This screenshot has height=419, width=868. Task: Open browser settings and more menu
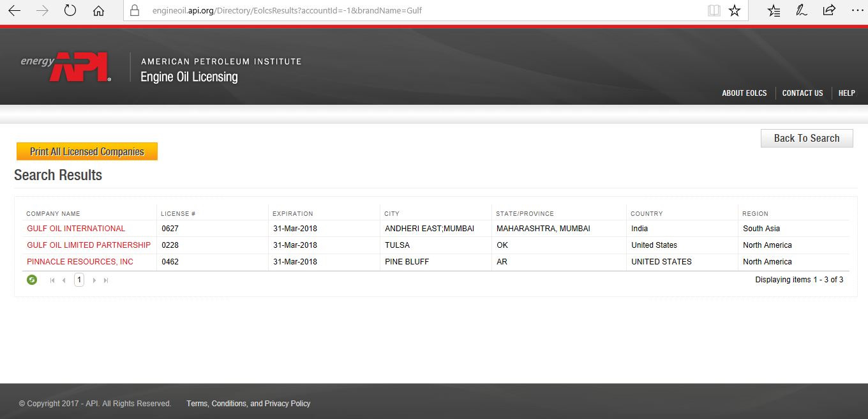857,10
